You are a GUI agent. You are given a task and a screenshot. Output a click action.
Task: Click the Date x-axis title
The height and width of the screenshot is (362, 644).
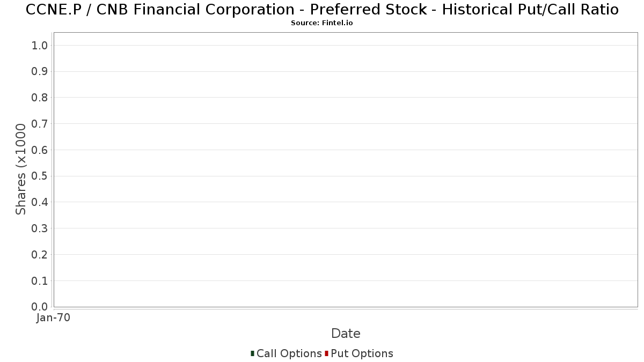click(x=346, y=333)
